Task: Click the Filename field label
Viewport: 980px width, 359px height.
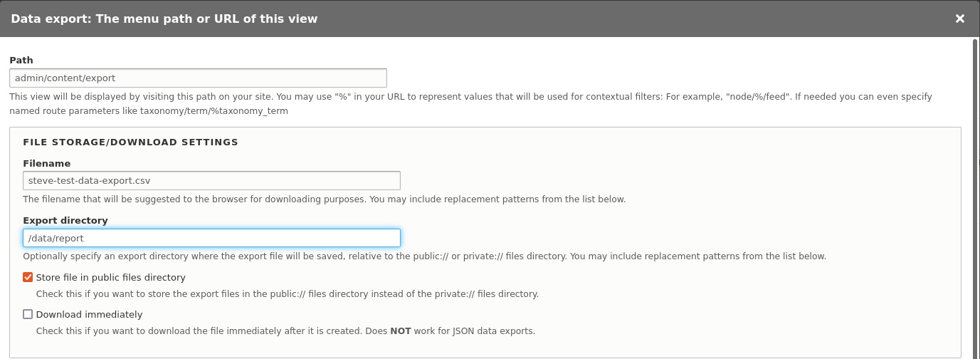Action: tap(46, 163)
